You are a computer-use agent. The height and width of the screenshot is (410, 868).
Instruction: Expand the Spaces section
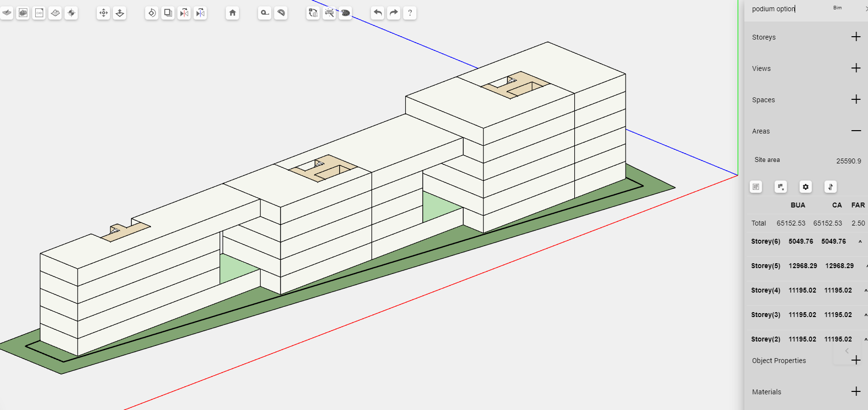856,99
